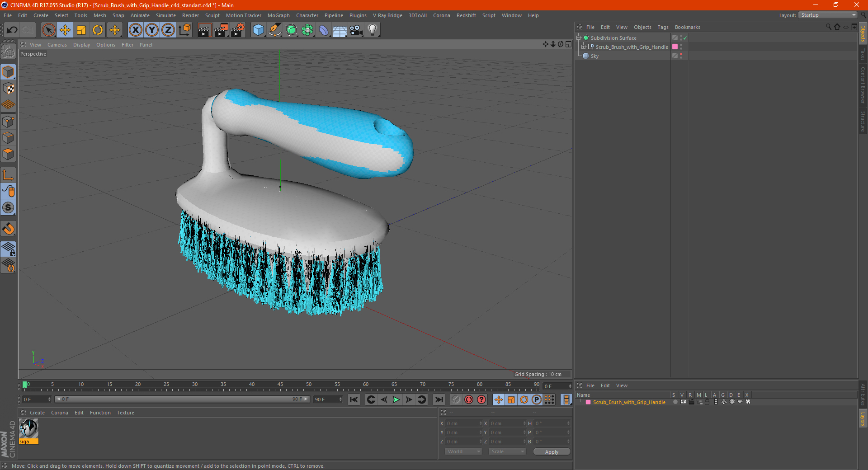This screenshot has height=470, width=868.
Task: Activate the Scale tool
Action: pyautogui.click(x=81, y=30)
